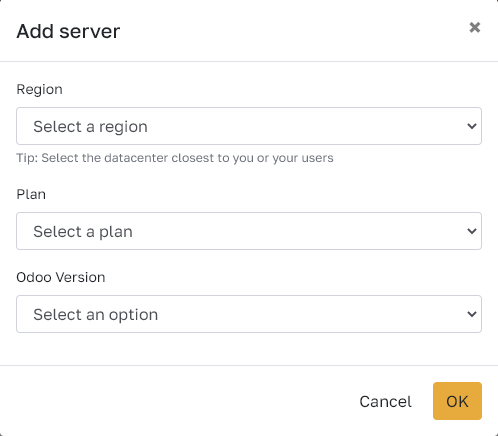Click the blank area beside the dialog title

point(293,31)
